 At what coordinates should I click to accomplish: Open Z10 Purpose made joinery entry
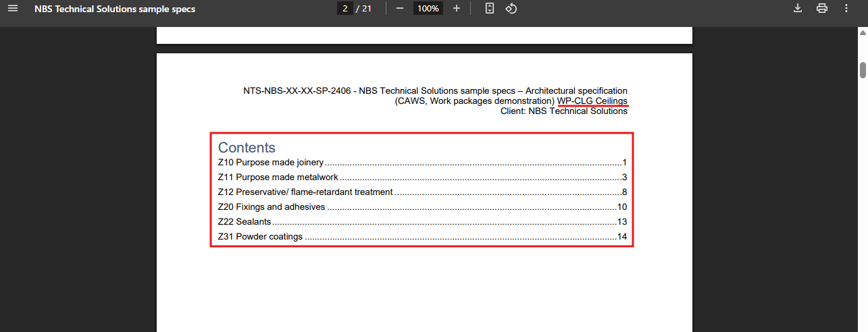pyautogui.click(x=423, y=163)
